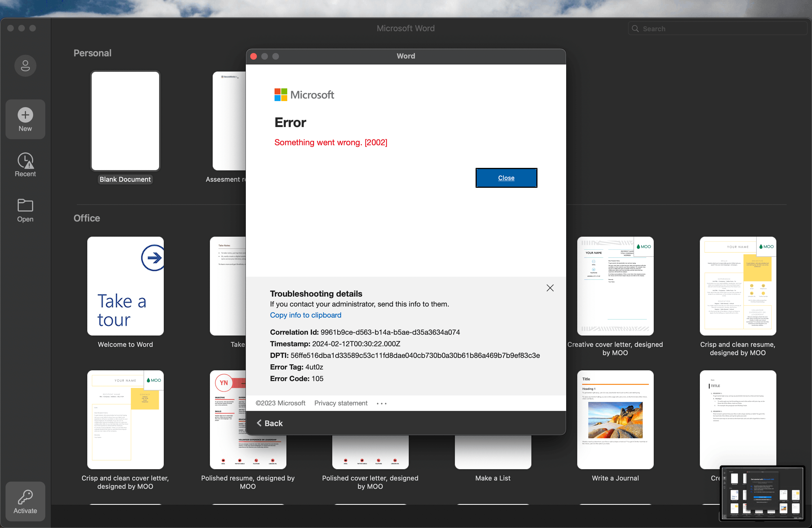Click the DPTI hash value line
The height and width of the screenshot is (528, 812).
click(405, 355)
